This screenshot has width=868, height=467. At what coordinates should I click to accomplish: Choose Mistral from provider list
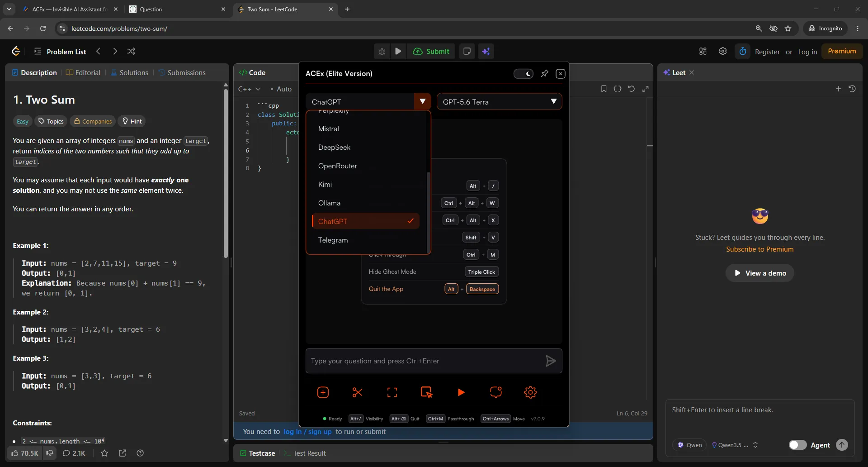[x=365, y=129]
